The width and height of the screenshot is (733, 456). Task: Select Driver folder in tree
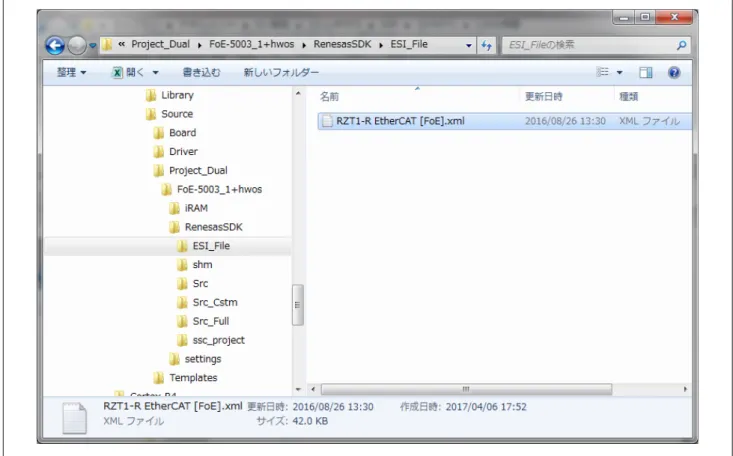pyautogui.click(x=183, y=152)
